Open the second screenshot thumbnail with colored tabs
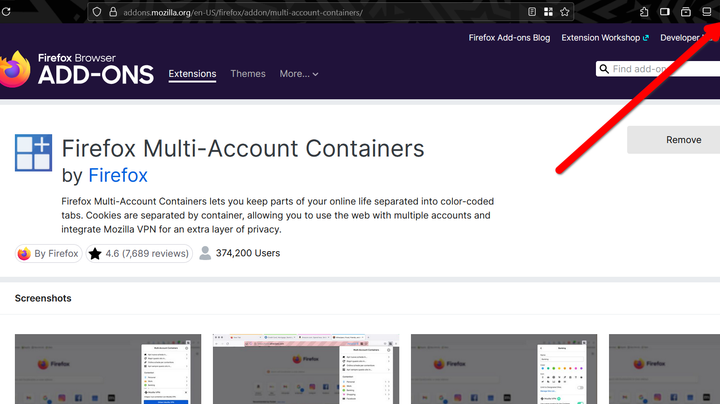720x404 pixels. (x=306, y=369)
